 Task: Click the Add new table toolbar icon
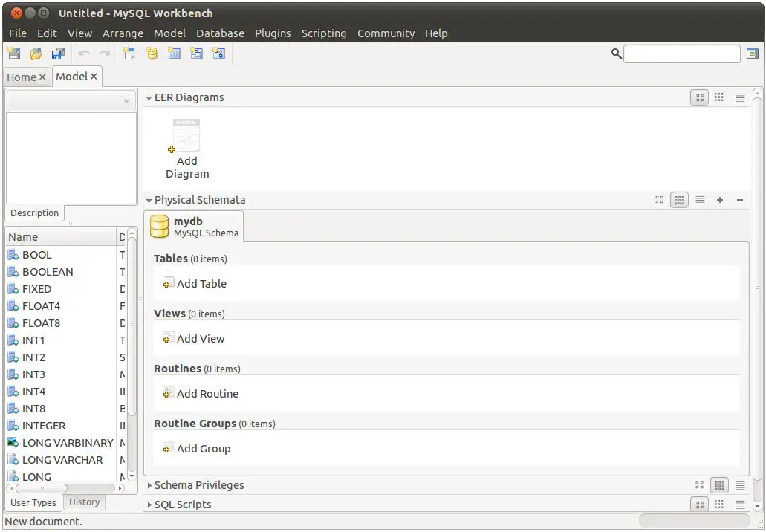click(x=174, y=53)
